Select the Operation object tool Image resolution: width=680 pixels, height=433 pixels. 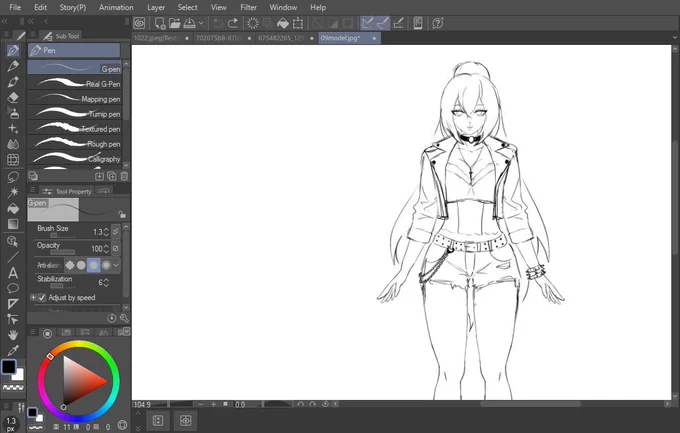(x=13, y=241)
